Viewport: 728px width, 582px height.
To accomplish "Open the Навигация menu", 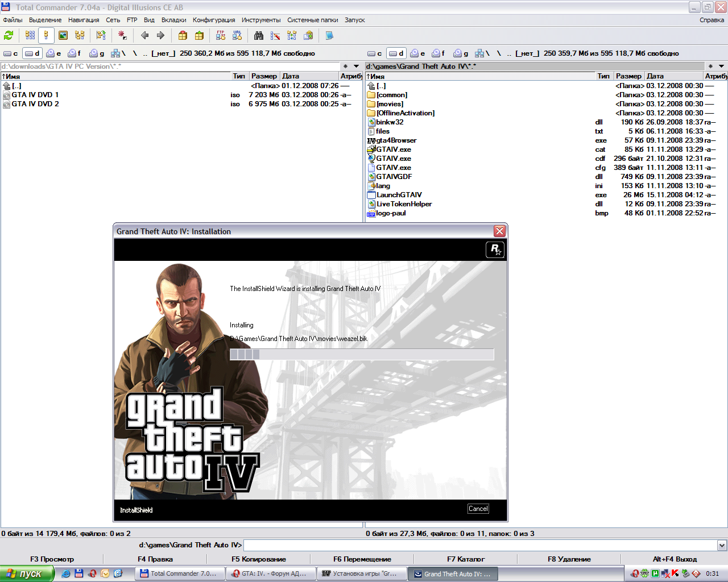I will [x=84, y=20].
